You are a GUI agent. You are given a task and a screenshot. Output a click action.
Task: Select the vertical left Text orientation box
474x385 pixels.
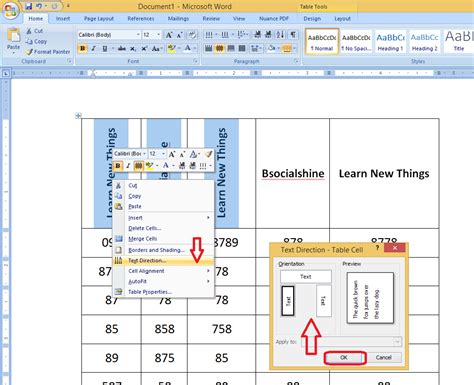[288, 301]
